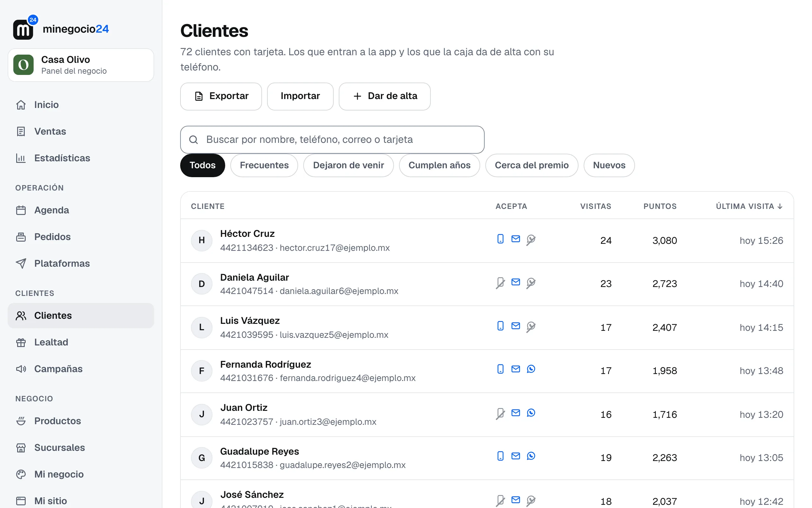Screen dimensions: 812x508
Task: Click Héctor Cruz's phone notification icon
Action: (x=500, y=239)
